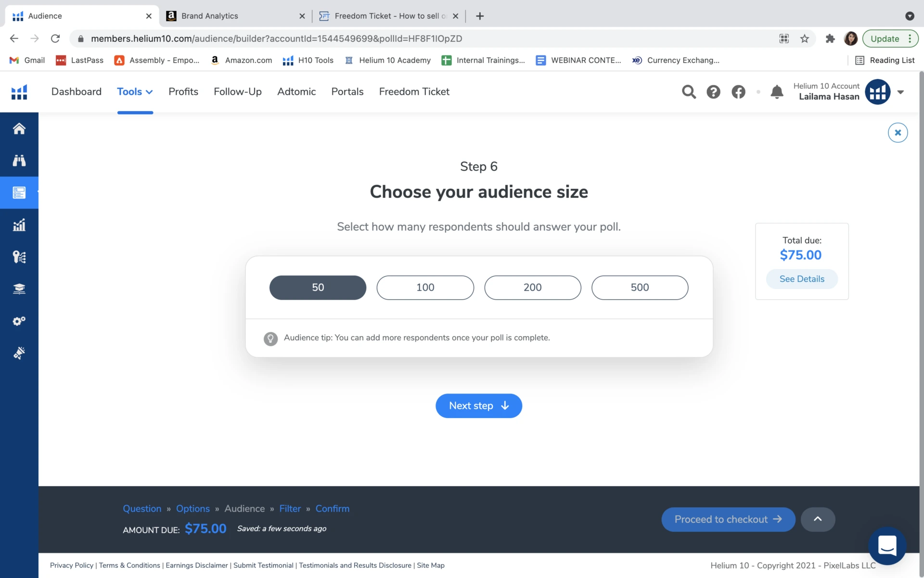Open the binoculars research tool icon
924x578 pixels.
[19, 160]
